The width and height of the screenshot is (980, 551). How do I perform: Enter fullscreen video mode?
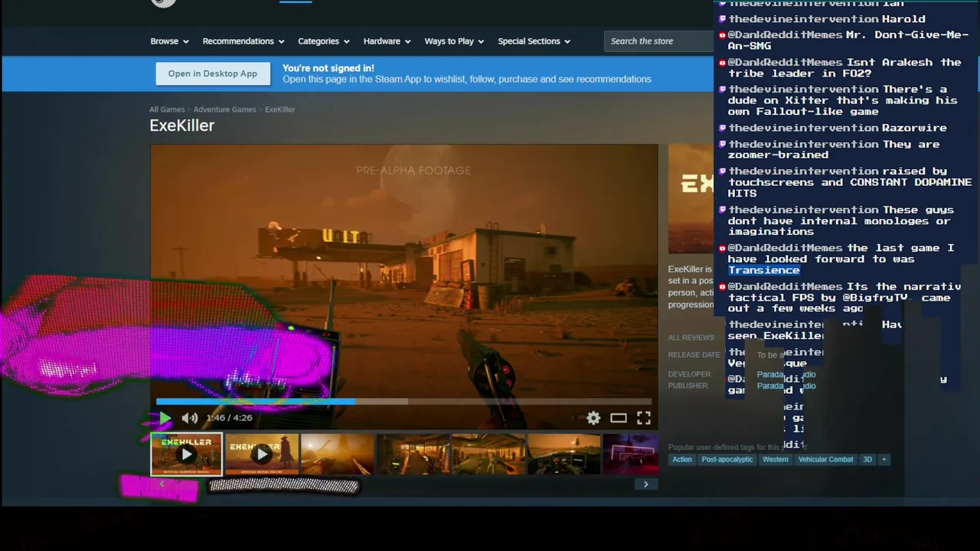[x=644, y=418]
